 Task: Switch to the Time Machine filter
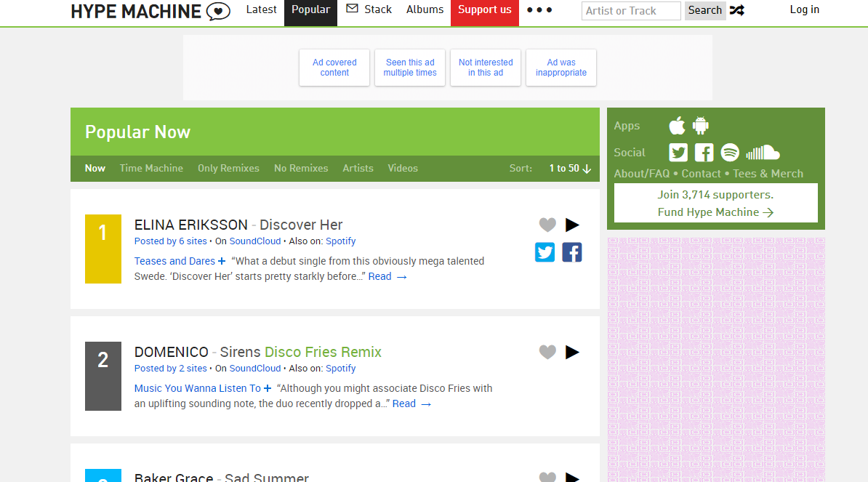(x=151, y=168)
